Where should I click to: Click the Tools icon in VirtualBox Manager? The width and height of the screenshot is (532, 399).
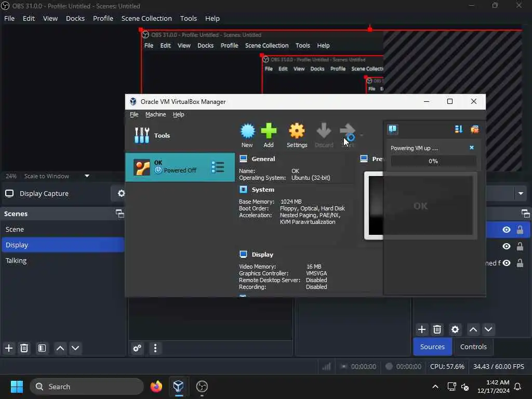[x=142, y=136]
